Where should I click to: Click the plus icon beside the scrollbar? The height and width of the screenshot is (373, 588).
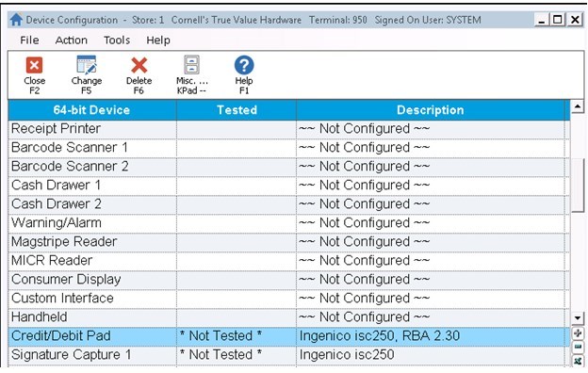[x=578, y=332]
